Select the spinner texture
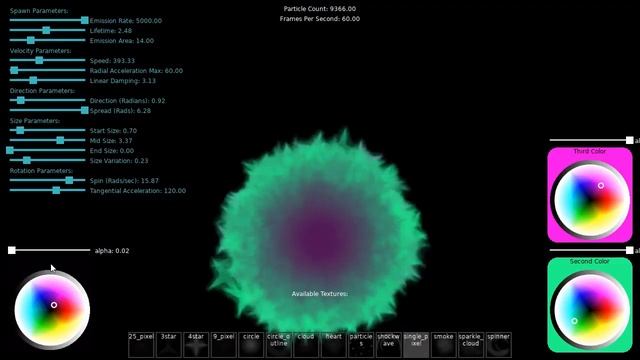 point(498,345)
